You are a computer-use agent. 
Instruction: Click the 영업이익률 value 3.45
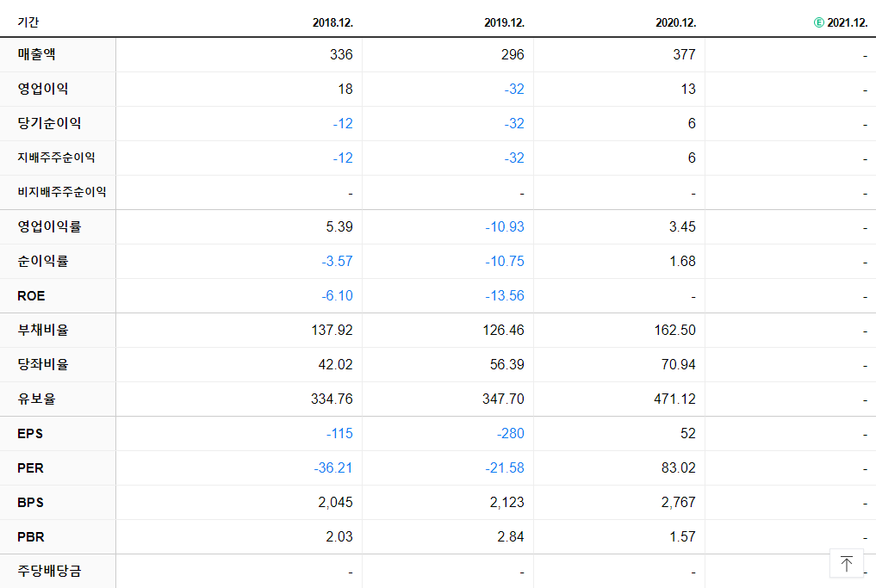682,227
